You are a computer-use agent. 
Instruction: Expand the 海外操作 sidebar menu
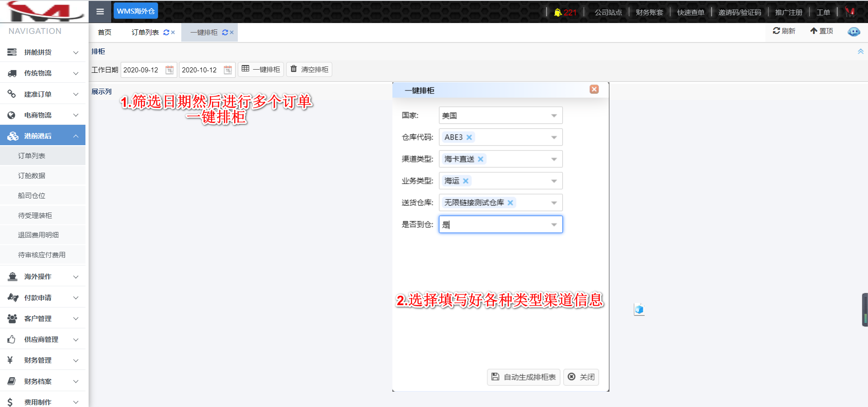pos(42,277)
